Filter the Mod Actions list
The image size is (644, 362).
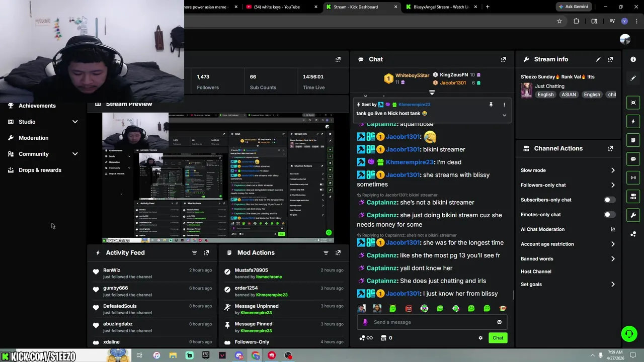(326, 253)
